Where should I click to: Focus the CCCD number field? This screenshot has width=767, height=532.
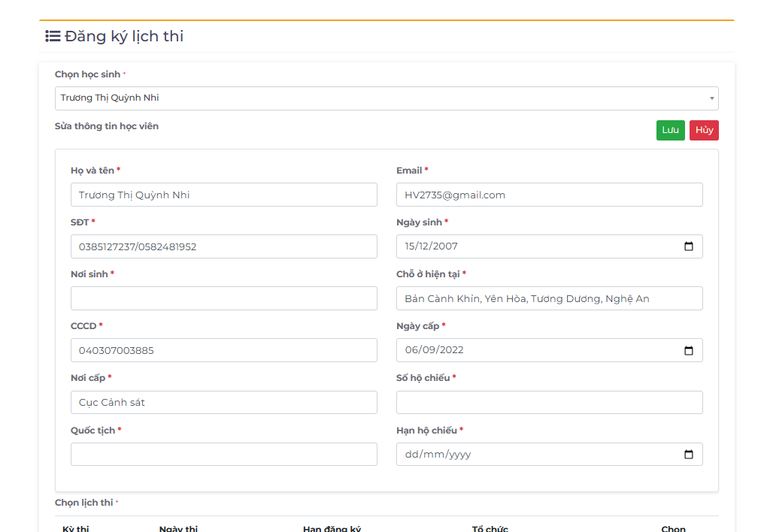pos(223,350)
